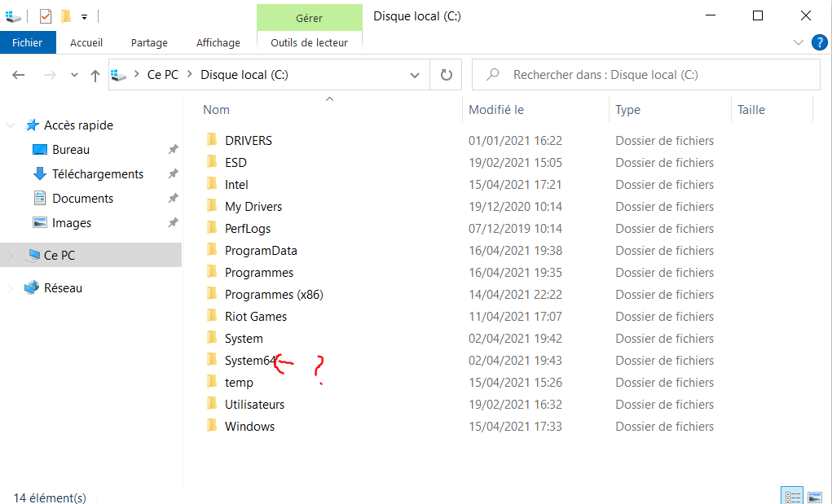Click the New Folder quick access icon
This screenshot has width=832, height=504.
[x=66, y=15]
